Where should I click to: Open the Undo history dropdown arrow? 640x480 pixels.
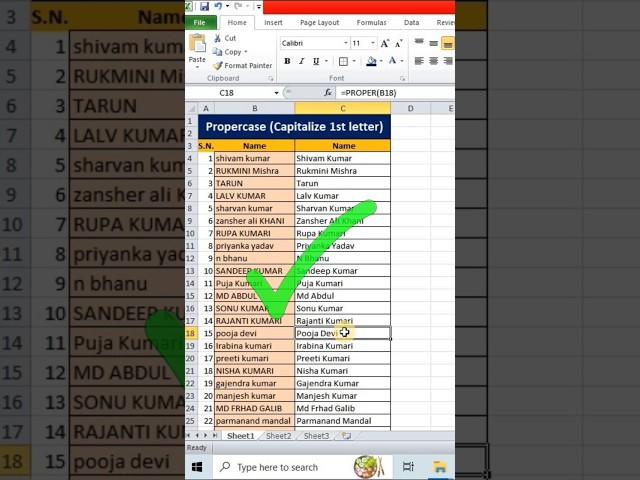227,6
